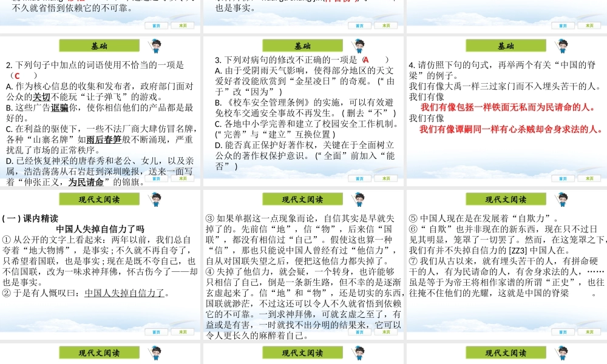Viewport: 607px width, 364px height.
Task: Click 末页 on the paragraph ⑤⑥⑦ slide
Action: (589, 332)
